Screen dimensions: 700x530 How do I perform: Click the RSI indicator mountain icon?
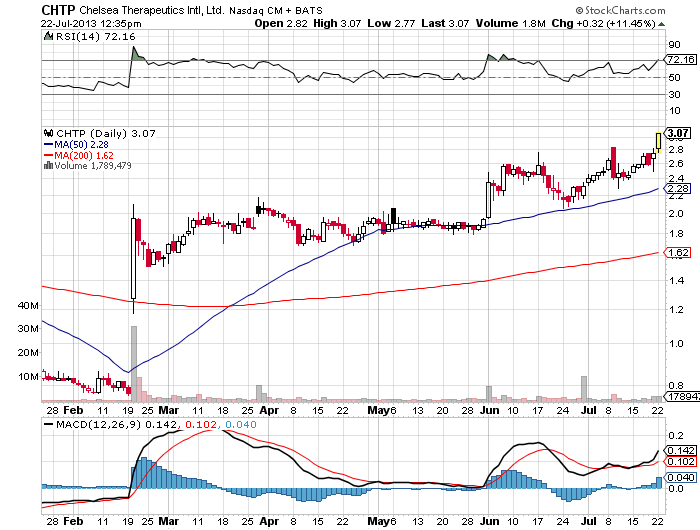[48, 36]
